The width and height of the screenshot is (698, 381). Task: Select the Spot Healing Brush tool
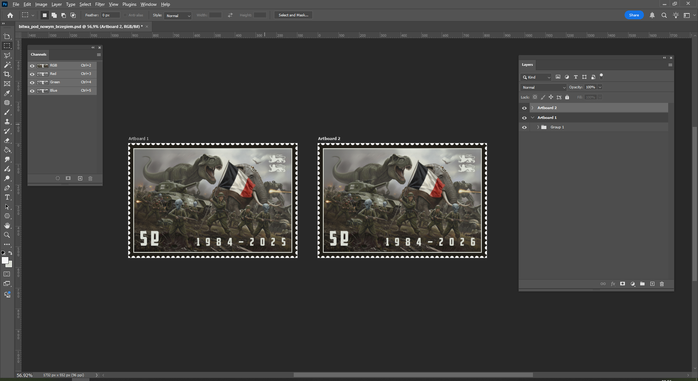coord(7,103)
